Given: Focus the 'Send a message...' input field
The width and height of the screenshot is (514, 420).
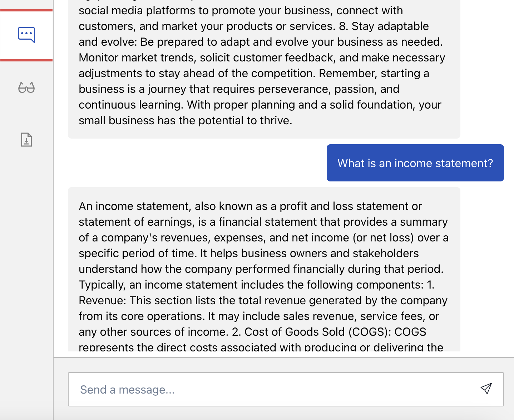Looking at the screenshot, I should pyautogui.click(x=286, y=389).
